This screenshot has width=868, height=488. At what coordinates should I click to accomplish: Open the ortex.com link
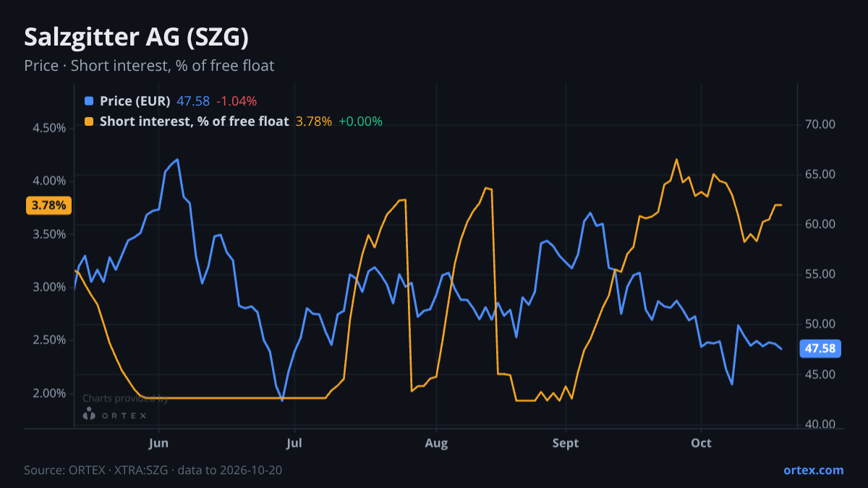point(813,470)
